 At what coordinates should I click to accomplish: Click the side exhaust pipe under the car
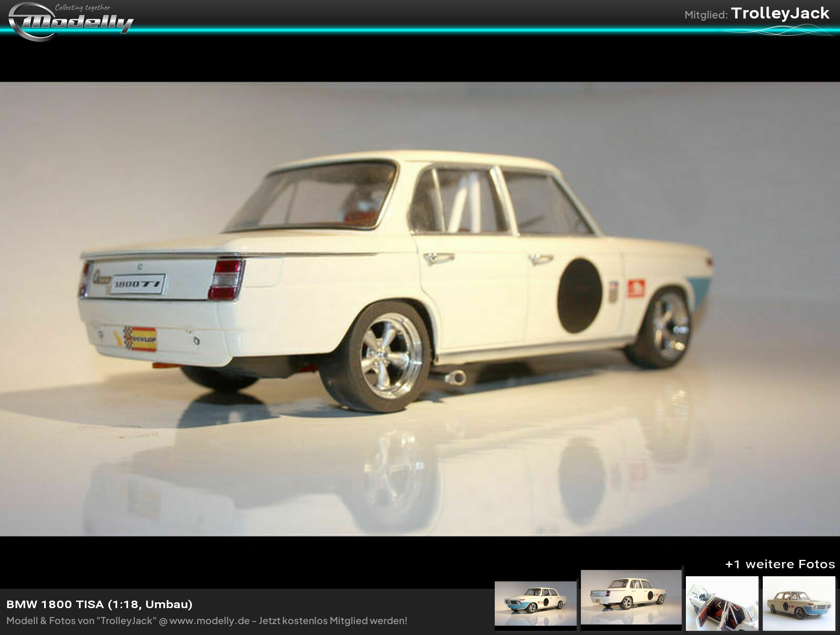click(x=456, y=376)
